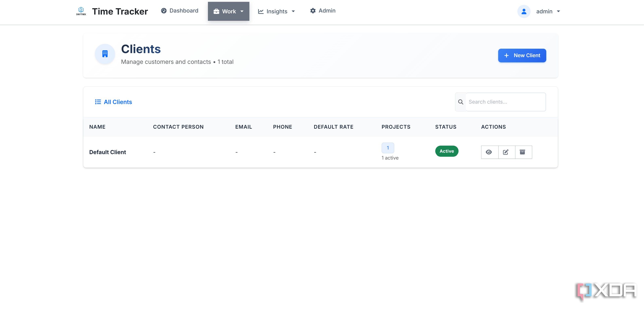Image resolution: width=644 pixels, height=309 pixels.
Task: Open the Default Client name
Action: [x=107, y=152]
